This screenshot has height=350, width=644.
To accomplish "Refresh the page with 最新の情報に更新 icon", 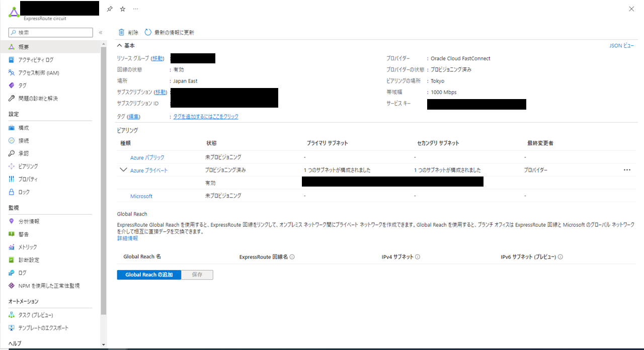I will (148, 32).
